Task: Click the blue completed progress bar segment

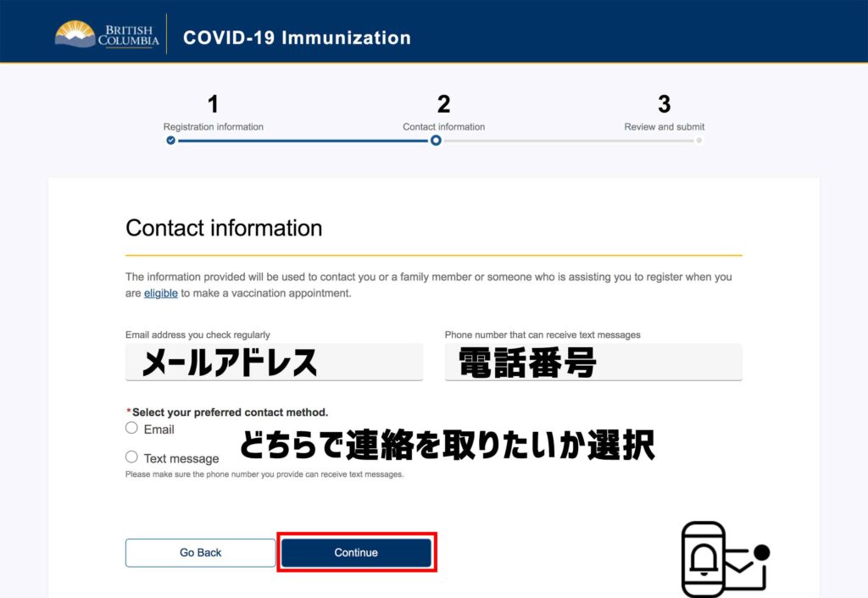Action: (303, 141)
